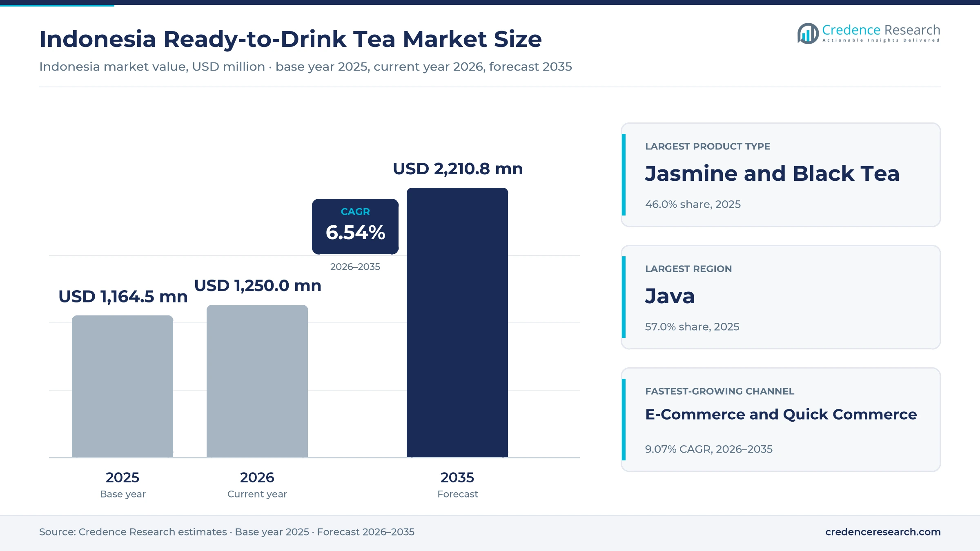Screen dimensions: 980x551
Task: Select the 2035 forecast bar
Action: pos(457,322)
